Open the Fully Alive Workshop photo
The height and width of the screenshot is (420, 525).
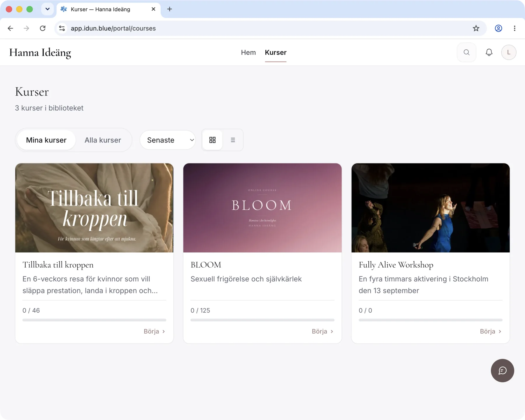tap(430, 208)
